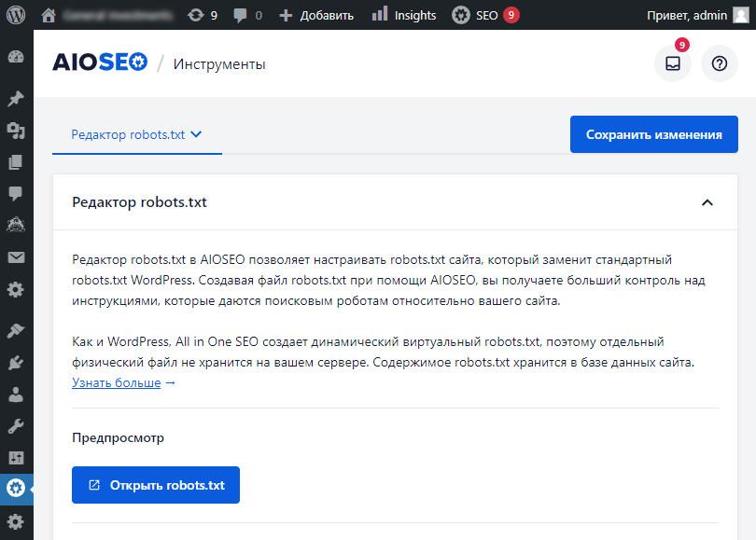
Task: Follow the Узнать больше link
Action: coord(116,383)
